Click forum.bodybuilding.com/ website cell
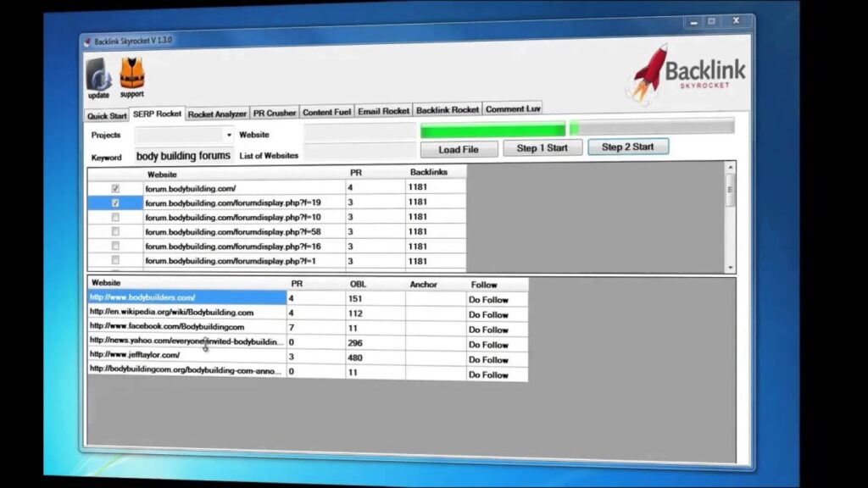Screen dimensions: 868x488 click(244, 188)
